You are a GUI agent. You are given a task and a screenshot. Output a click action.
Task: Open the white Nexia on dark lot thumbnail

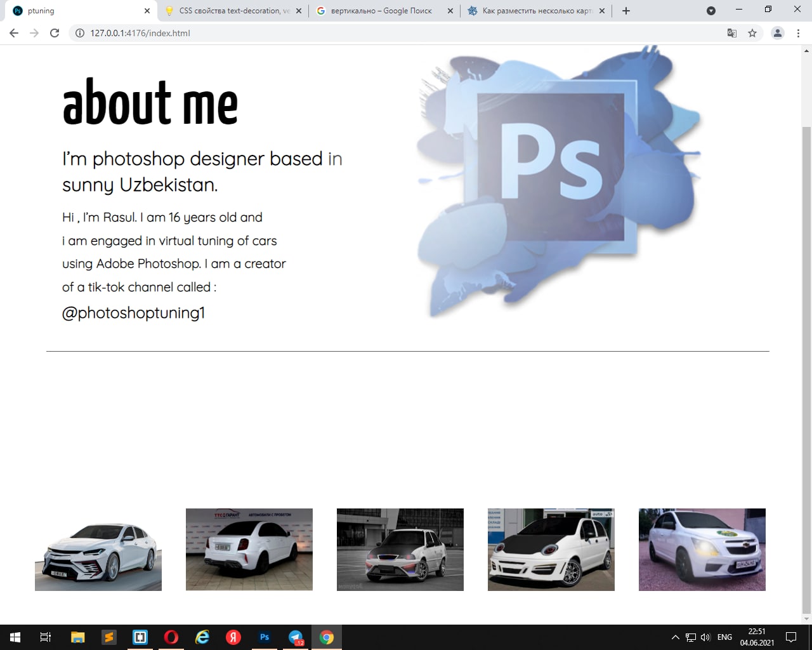pyautogui.click(x=400, y=550)
